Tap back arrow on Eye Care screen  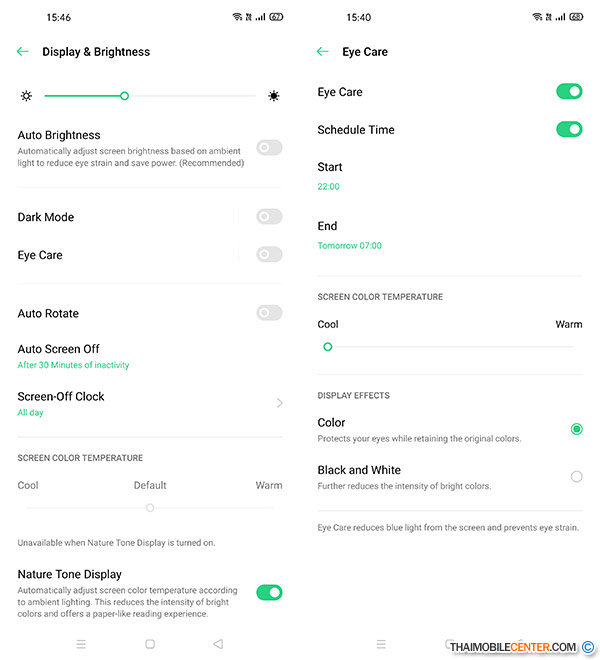pos(323,51)
